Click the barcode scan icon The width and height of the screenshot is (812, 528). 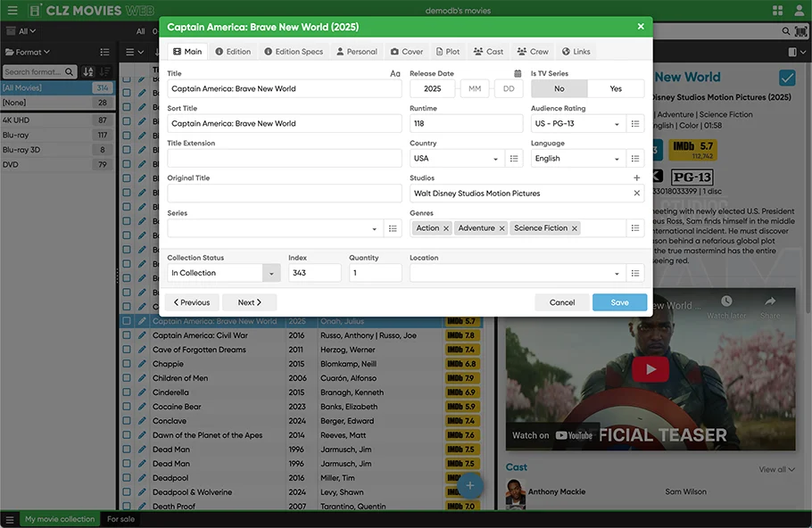800,31
